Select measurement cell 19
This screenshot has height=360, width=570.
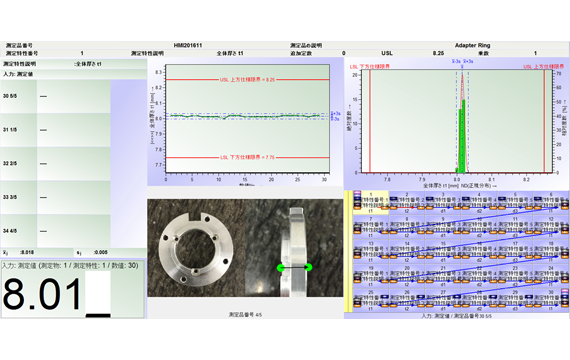click(x=371, y=276)
